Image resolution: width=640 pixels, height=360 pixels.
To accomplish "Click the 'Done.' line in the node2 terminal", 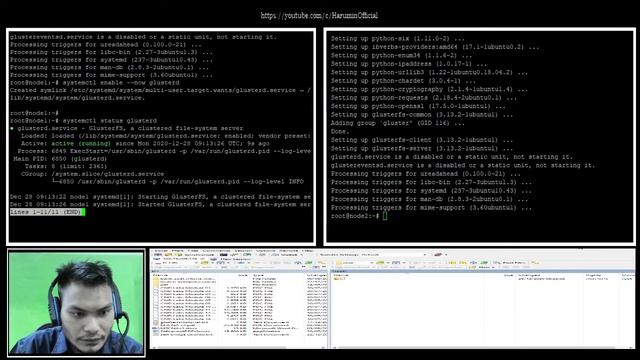I will tap(340, 131).
